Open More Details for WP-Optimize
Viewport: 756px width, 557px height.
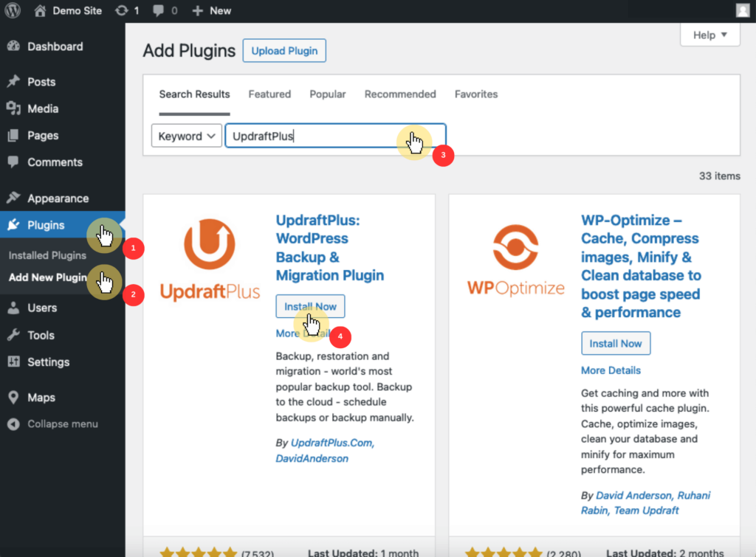tap(611, 370)
